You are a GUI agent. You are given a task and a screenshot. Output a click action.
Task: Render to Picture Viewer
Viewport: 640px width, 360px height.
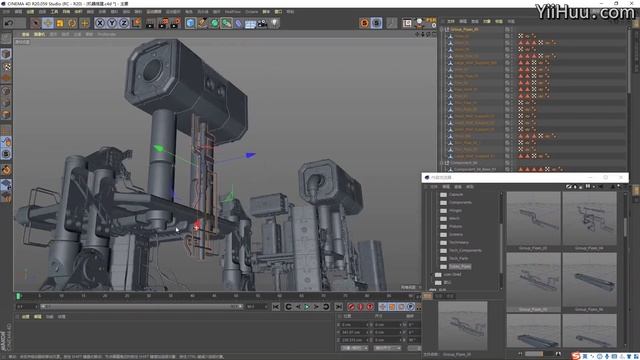[163, 23]
